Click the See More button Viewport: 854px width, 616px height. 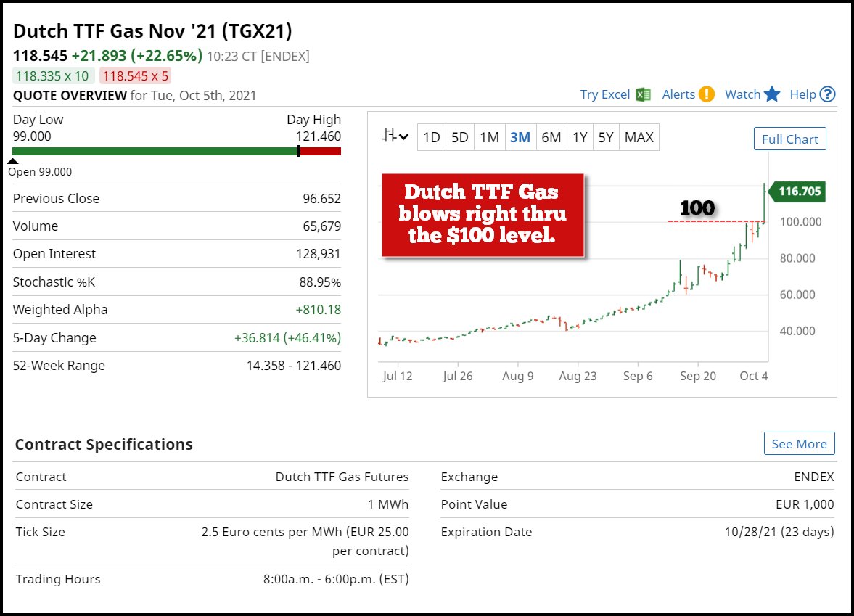[799, 444]
